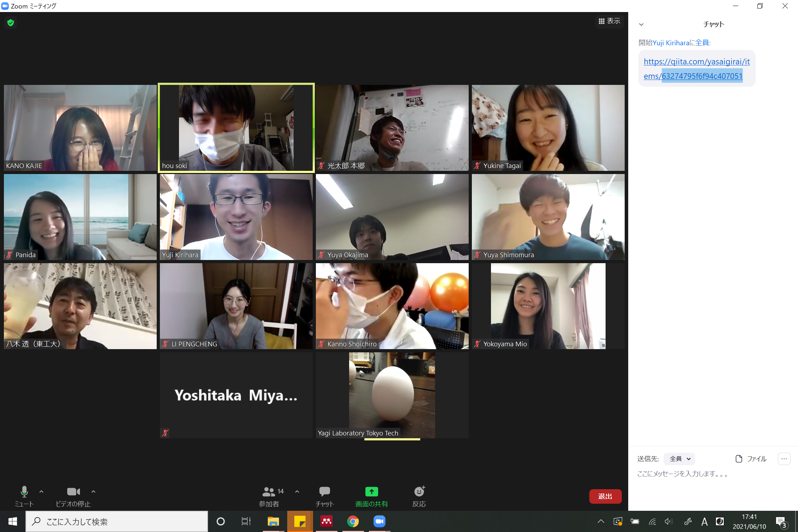
Task: Toggle the 表示 gallery view button
Action: pyautogui.click(x=609, y=21)
